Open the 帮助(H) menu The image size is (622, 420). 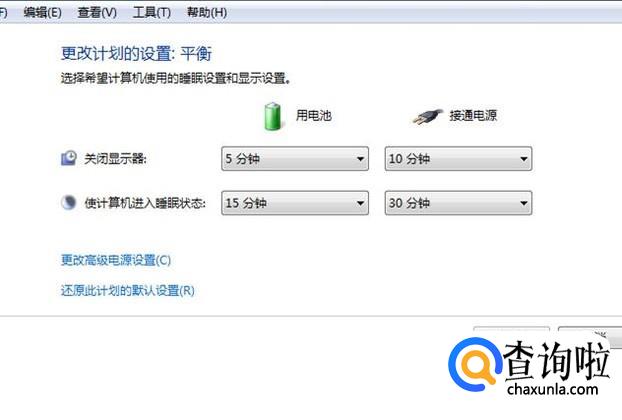(x=207, y=13)
